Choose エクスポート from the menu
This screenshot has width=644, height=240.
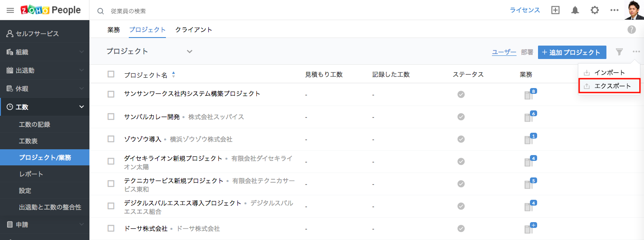click(x=612, y=86)
